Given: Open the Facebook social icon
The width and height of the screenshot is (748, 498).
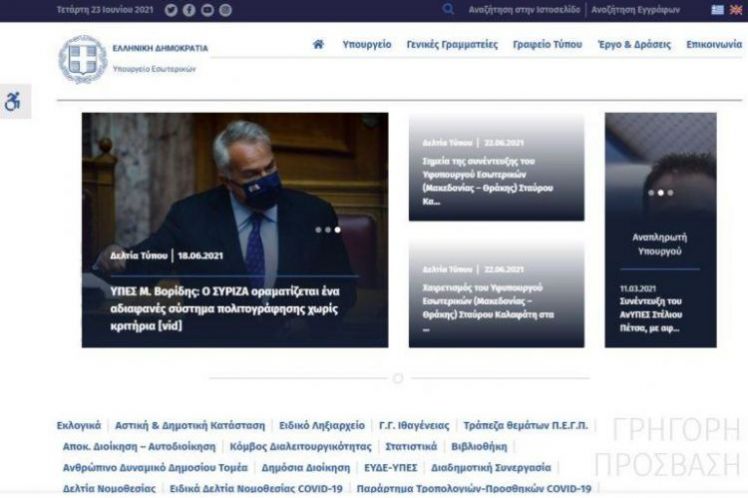Looking at the screenshot, I should tap(189, 10).
